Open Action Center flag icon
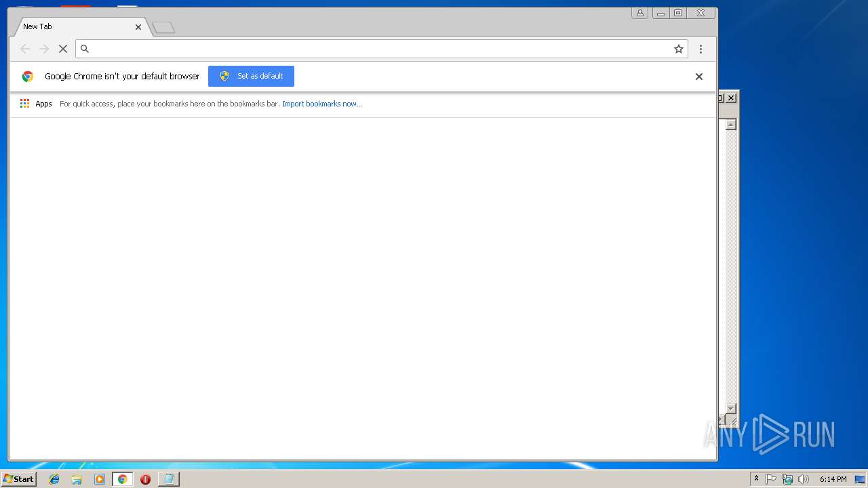Screen dimensions: 868x488 tap(771, 479)
